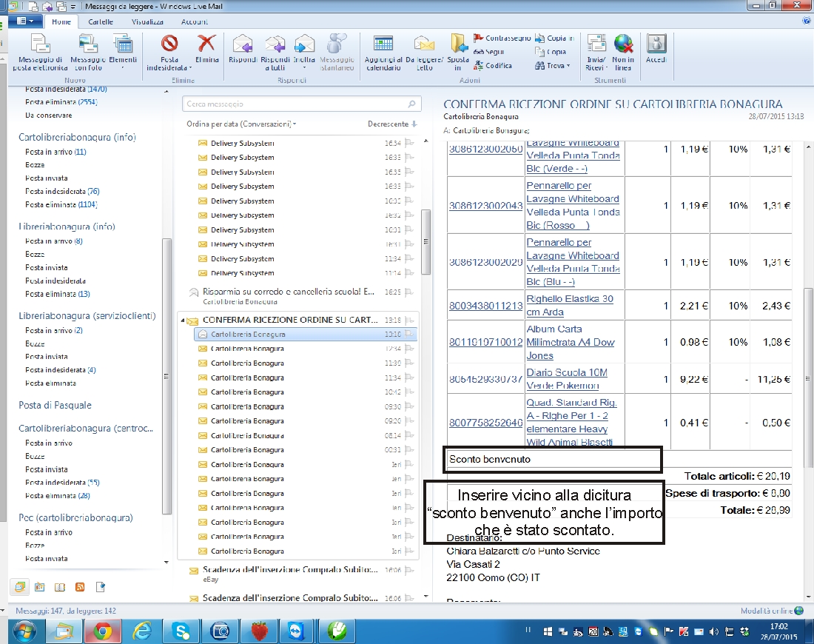Flag the Cartolibreria Bonagura 09:30 message
This screenshot has height=644, width=814.
tap(409, 406)
